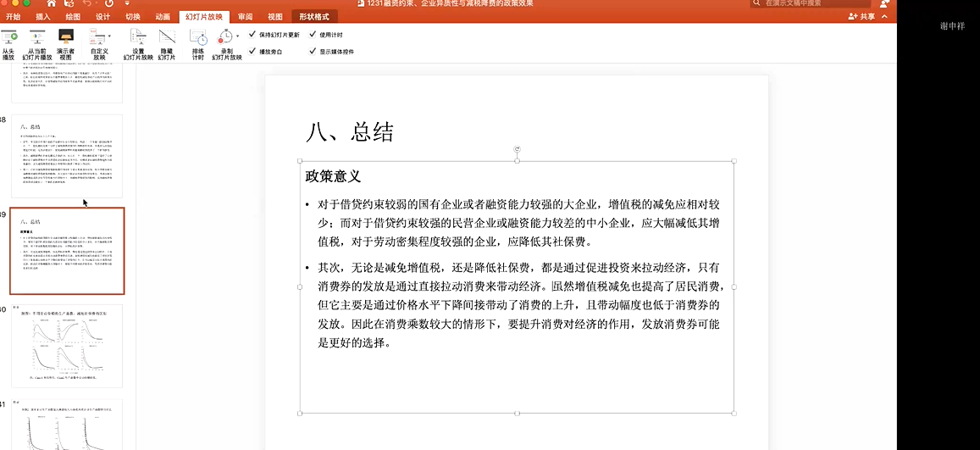Select slide thumbnail with charts below current

66,346
